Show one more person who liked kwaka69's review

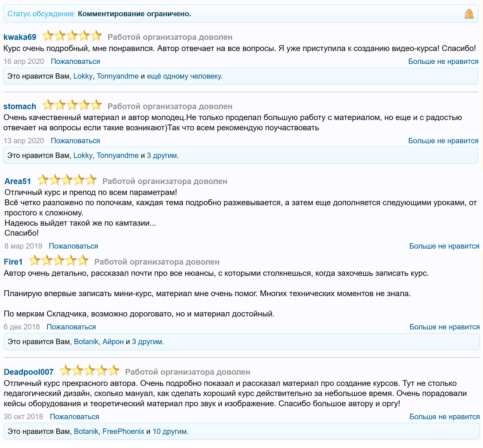tap(184, 76)
